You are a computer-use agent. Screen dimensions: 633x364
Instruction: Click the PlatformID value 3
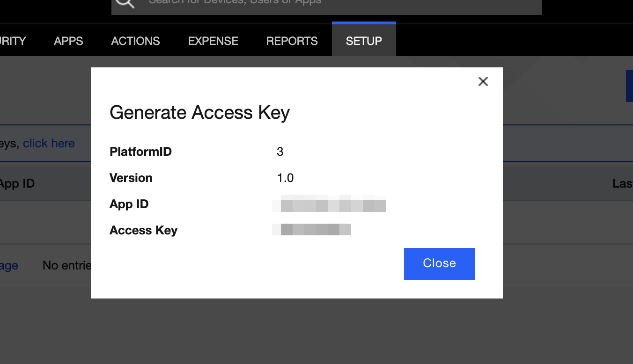click(x=280, y=152)
